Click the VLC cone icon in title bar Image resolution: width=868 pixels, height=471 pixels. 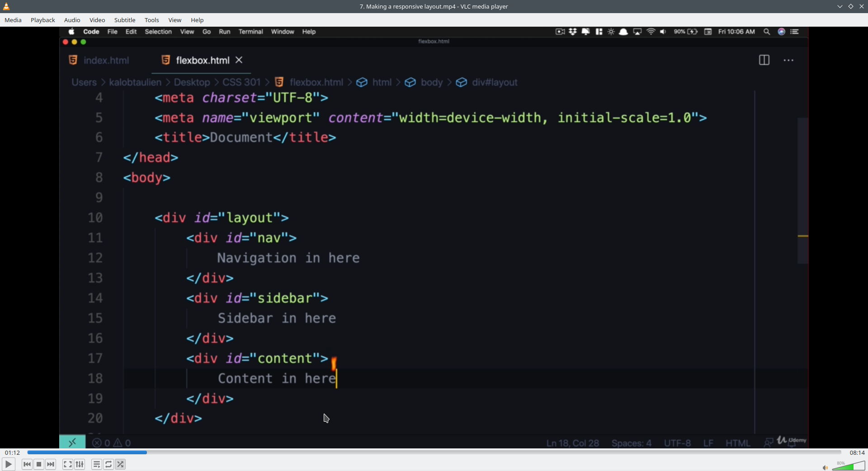click(6, 6)
